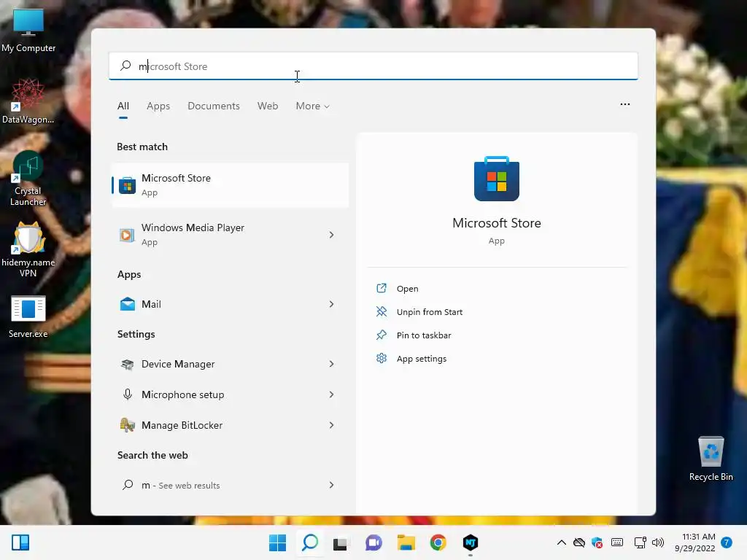Launch Google Chrome from taskbar
Screen dimensions: 747x560
438,542
